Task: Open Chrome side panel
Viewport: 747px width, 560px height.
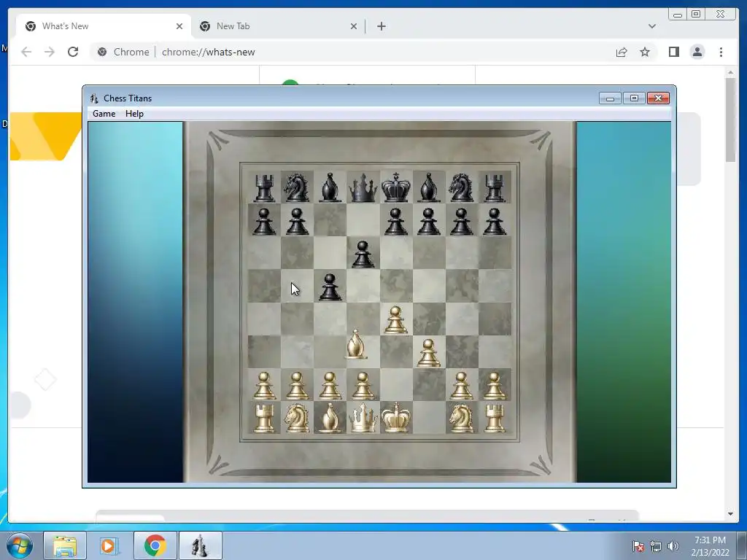Action: point(673,52)
